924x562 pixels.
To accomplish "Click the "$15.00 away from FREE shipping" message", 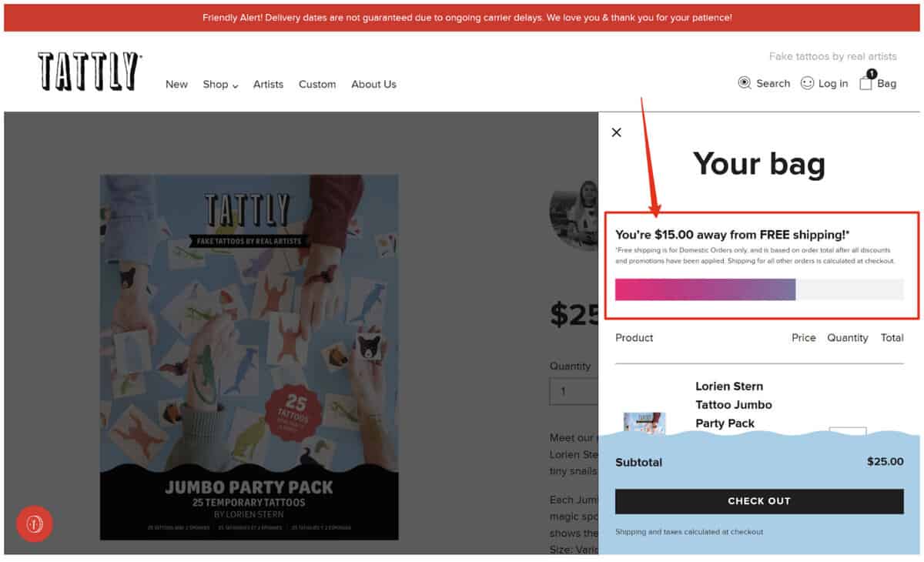I will point(732,235).
